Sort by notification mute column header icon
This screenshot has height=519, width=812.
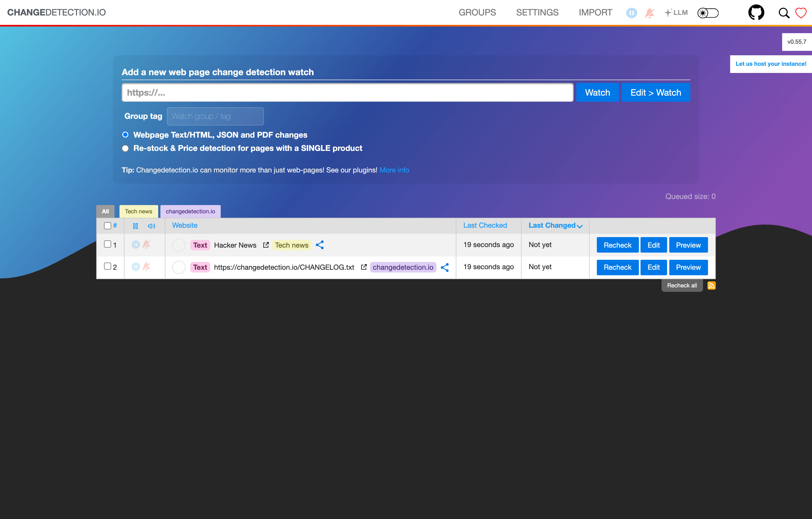[151, 226]
